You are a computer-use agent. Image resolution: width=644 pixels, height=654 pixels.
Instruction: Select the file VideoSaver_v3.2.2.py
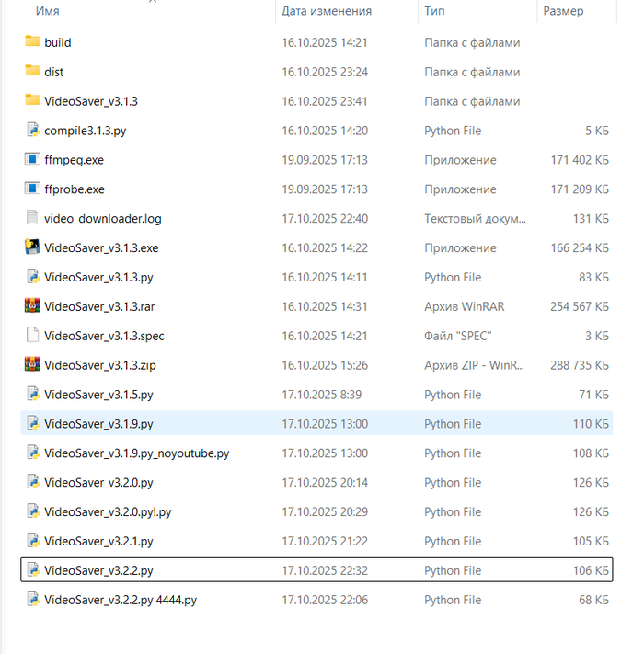98,570
